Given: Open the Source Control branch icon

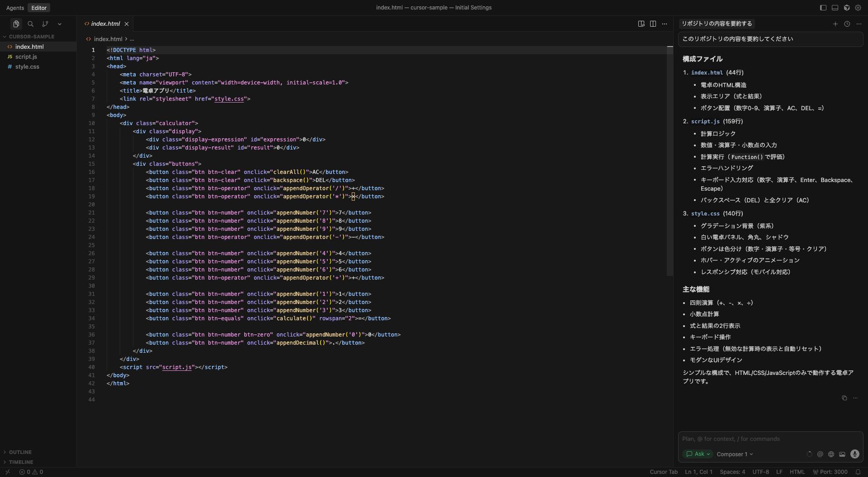Looking at the screenshot, I should (x=45, y=24).
